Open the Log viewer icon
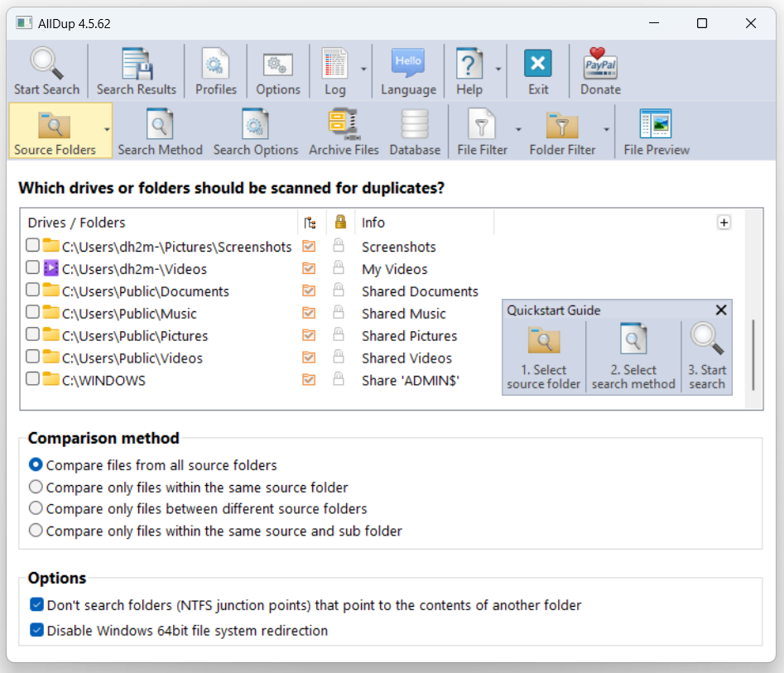The height and width of the screenshot is (673, 784). 334,64
